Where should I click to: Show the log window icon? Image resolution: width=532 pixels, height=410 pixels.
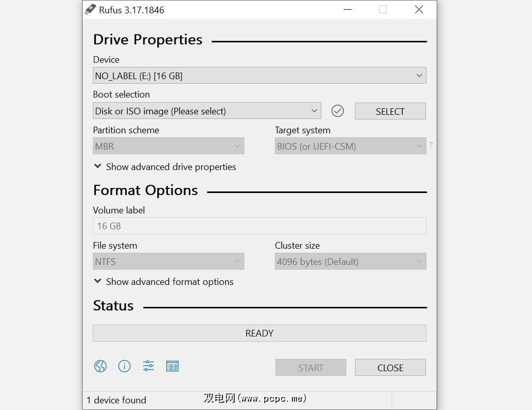click(172, 366)
